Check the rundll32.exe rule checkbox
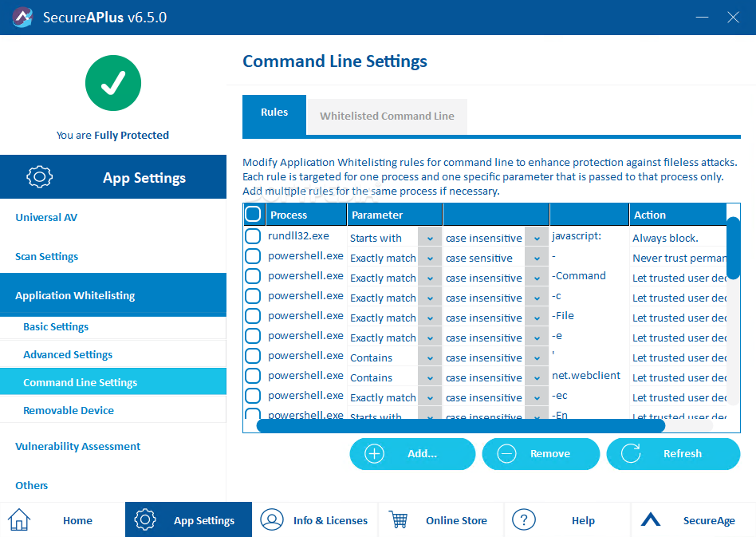 point(253,236)
